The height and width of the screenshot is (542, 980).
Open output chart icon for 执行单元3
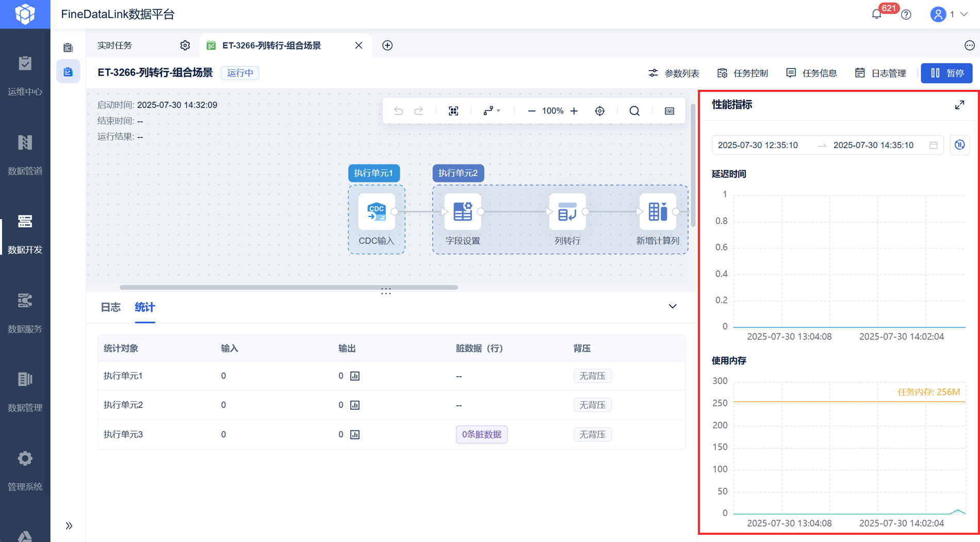[x=355, y=434]
